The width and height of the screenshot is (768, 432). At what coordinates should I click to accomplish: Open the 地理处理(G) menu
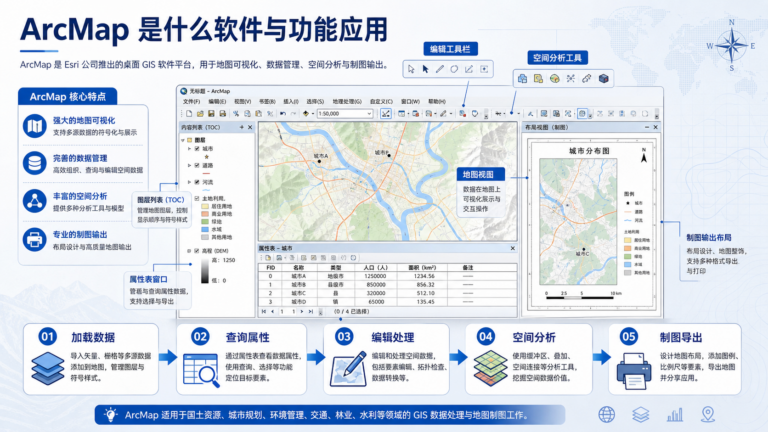pyautogui.click(x=347, y=101)
